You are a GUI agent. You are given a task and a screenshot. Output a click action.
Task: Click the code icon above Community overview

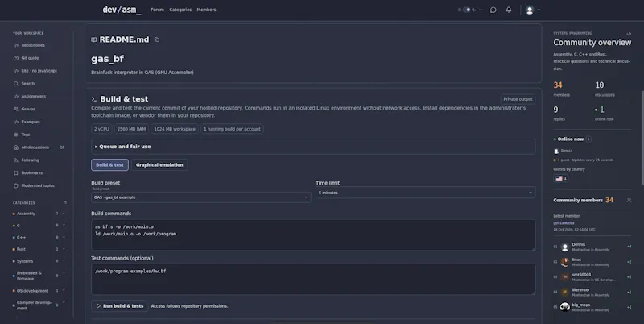[x=629, y=33]
